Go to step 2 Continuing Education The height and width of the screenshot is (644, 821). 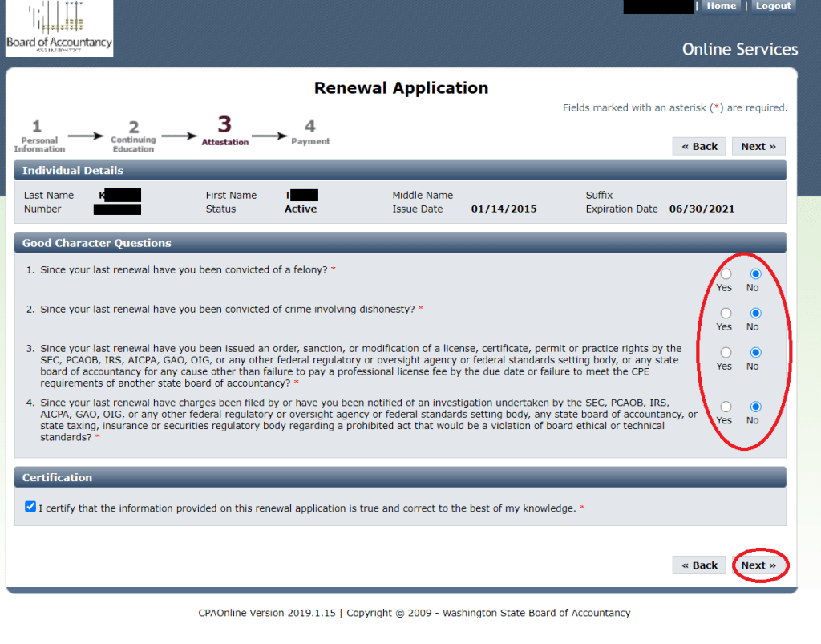(133, 136)
